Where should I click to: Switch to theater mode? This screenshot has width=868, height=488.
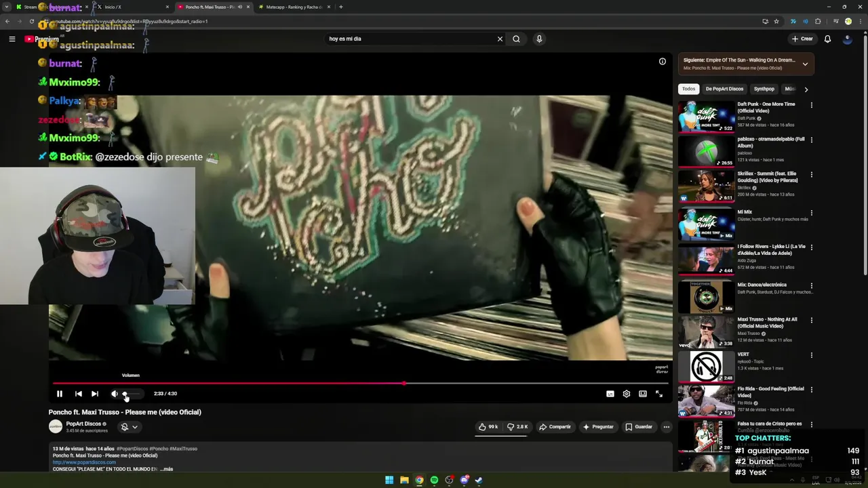click(x=643, y=394)
